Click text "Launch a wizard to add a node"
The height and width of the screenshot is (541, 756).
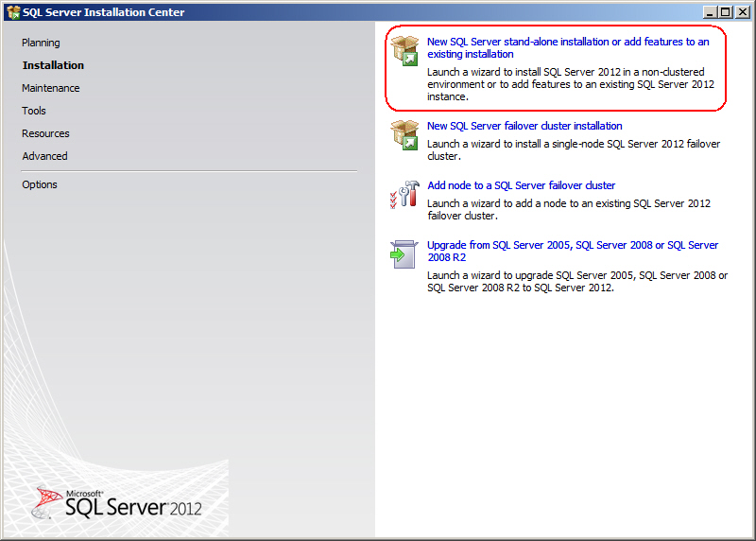click(569, 209)
